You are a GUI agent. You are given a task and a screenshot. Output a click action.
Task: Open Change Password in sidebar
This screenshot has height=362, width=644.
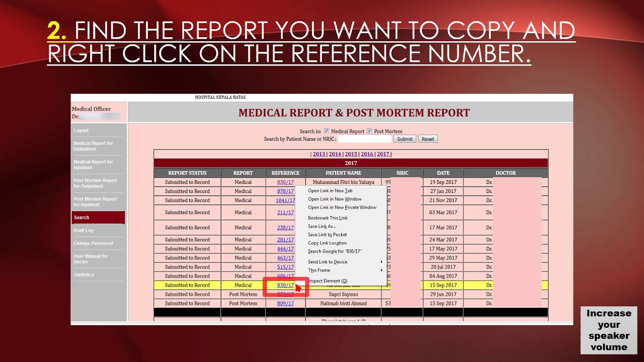[94, 243]
